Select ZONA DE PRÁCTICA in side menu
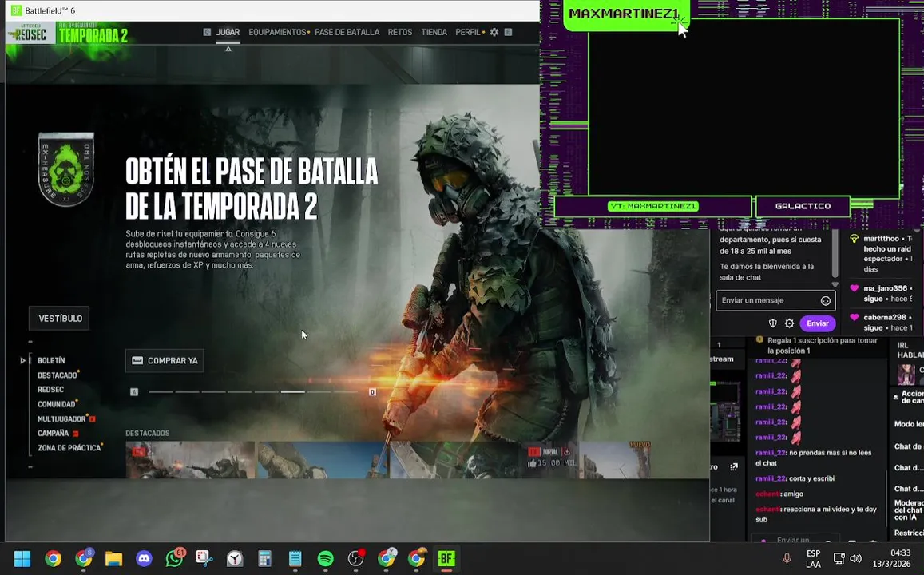The height and width of the screenshot is (575, 924). [69, 448]
